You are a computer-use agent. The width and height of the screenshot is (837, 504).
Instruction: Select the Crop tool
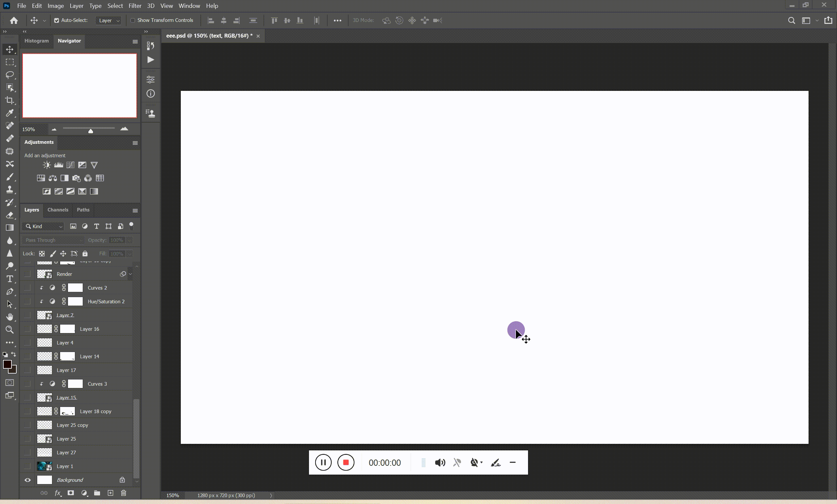point(10,100)
